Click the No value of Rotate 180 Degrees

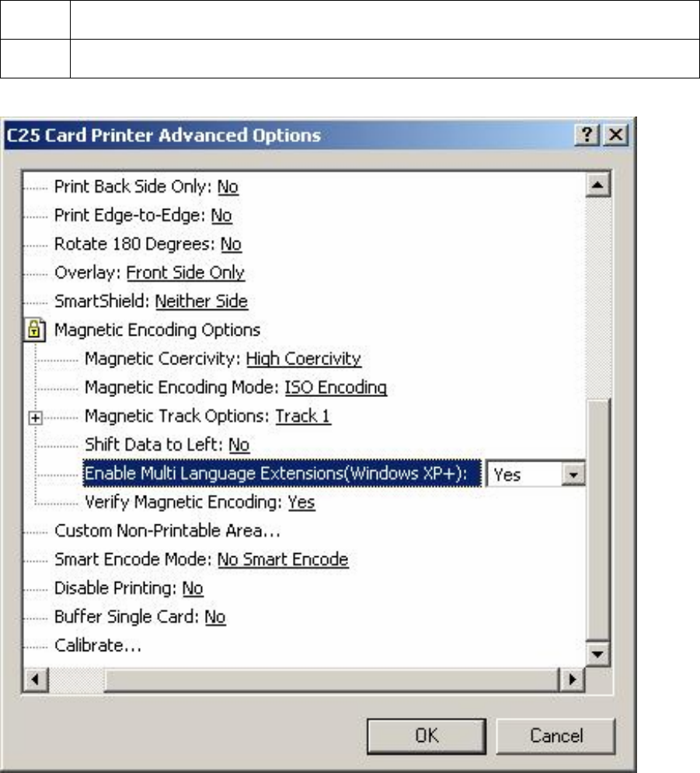231,244
